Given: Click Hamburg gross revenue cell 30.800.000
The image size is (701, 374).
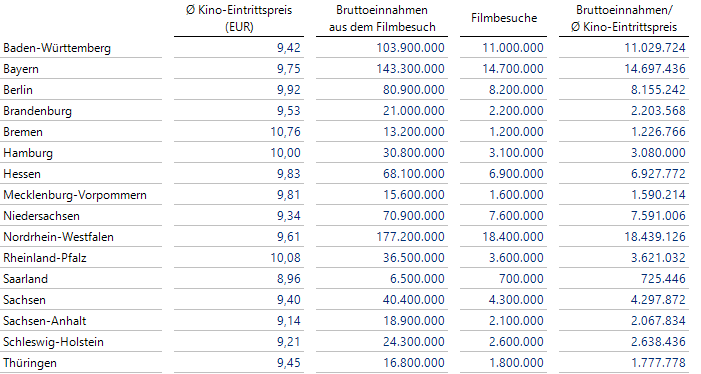Looking at the screenshot, I should pos(414,153).
